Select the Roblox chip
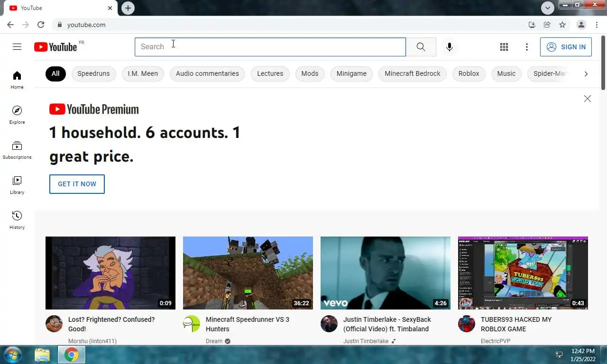 point(469,73)
